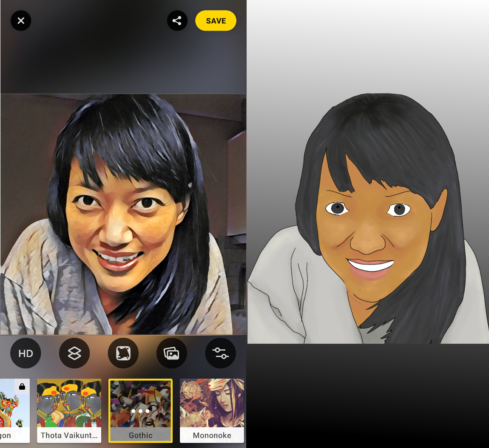489x448 pixels.
Task: Click the "Gothic" text label
Action: (140, 435)
